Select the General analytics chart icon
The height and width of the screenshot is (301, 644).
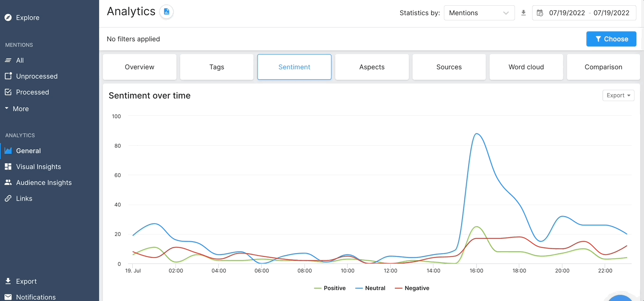point(8,150)
